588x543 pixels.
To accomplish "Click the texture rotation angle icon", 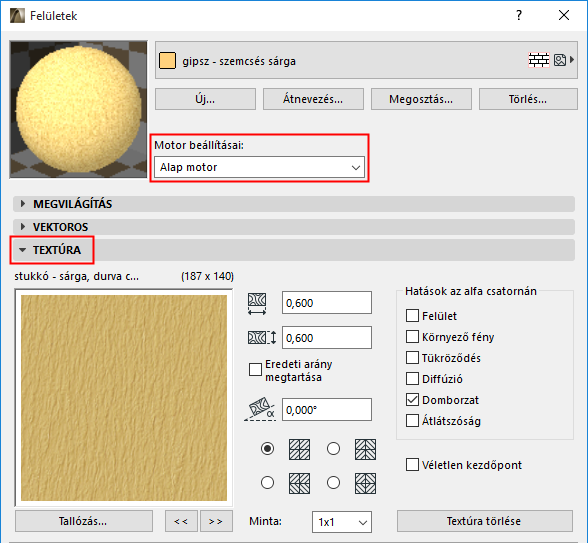I will pos(260,409).
